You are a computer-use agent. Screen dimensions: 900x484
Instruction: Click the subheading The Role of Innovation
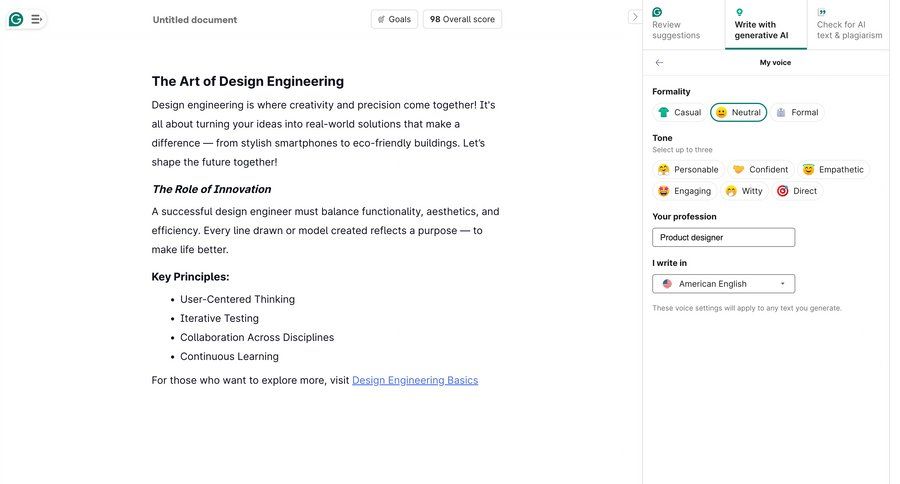212,189
